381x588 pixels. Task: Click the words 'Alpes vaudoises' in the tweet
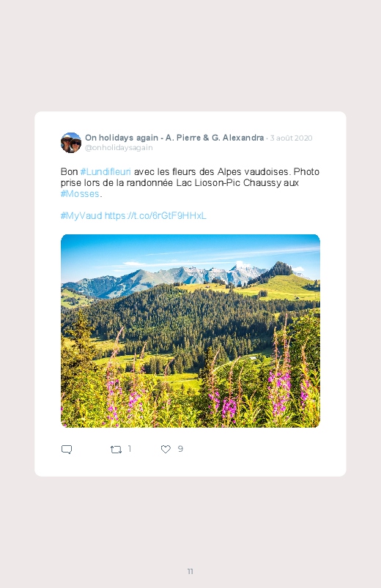254,172
